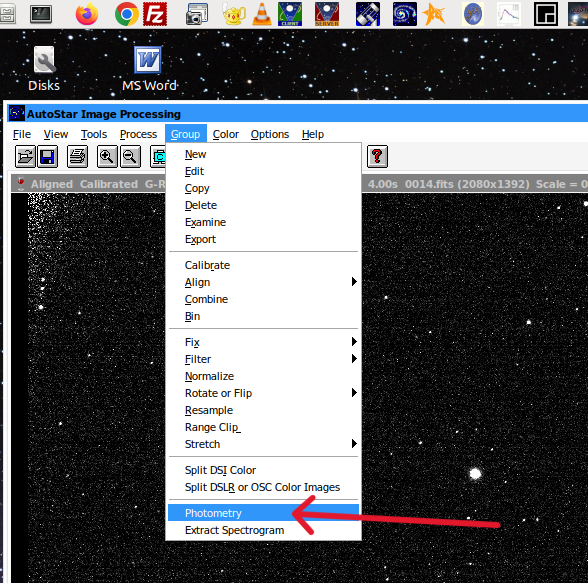Click the wine glass icon in image title
Image resolution: width=588 pixels, height=583 pixels.
21,184
